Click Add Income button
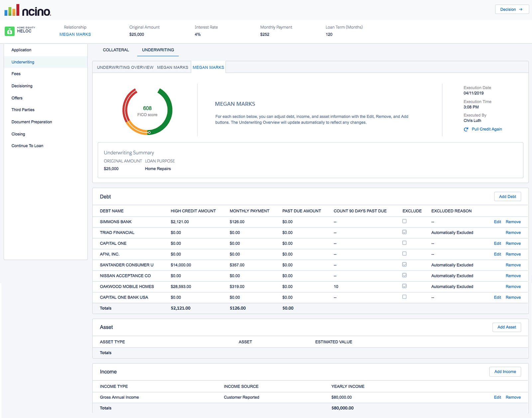 [505, 372]
